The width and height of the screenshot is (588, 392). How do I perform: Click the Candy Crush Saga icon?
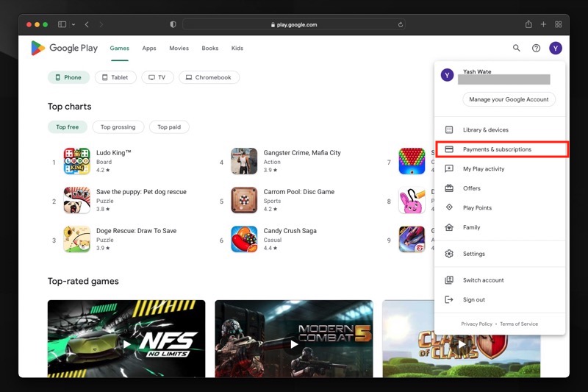244,239
